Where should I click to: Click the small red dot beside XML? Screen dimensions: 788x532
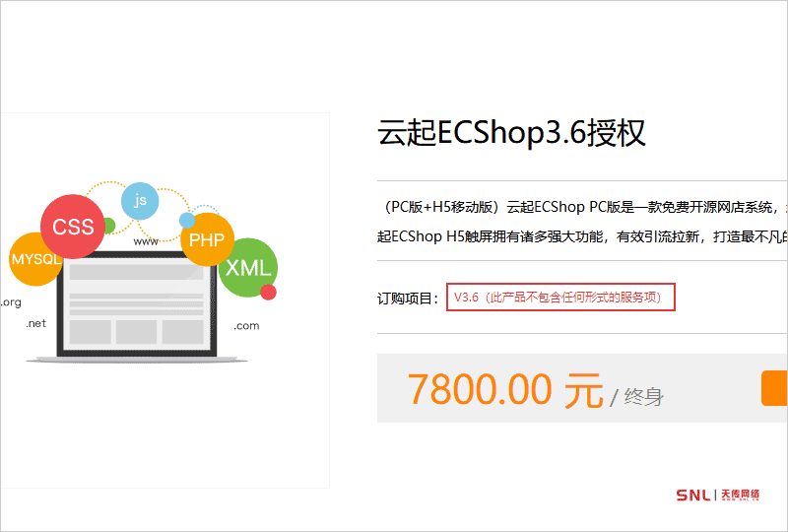(268, 293)
